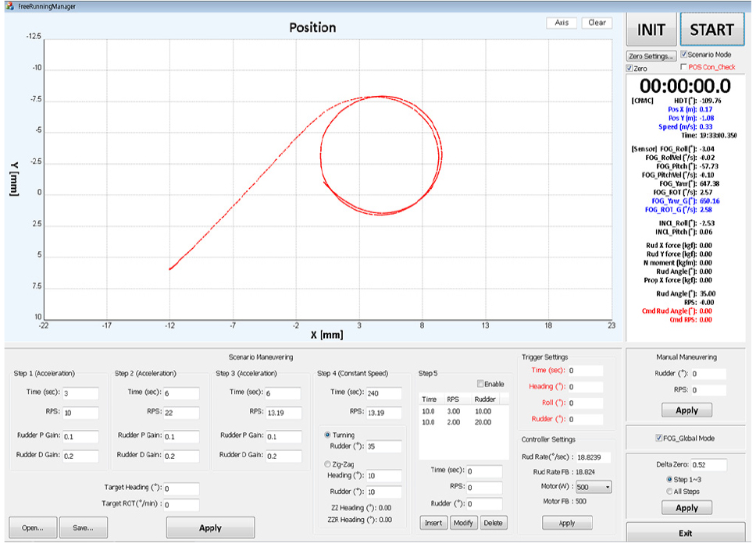The image size is (756, 547).
Task: Click the Manual Maneuvering Rudder field
Action: 708,374
